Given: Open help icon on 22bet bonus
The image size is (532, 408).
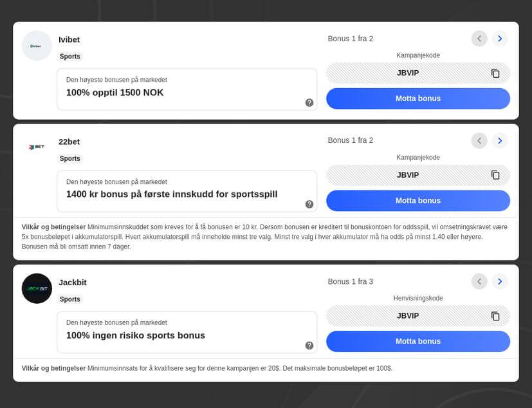Looking at the screenshot, I should (309, 204).
